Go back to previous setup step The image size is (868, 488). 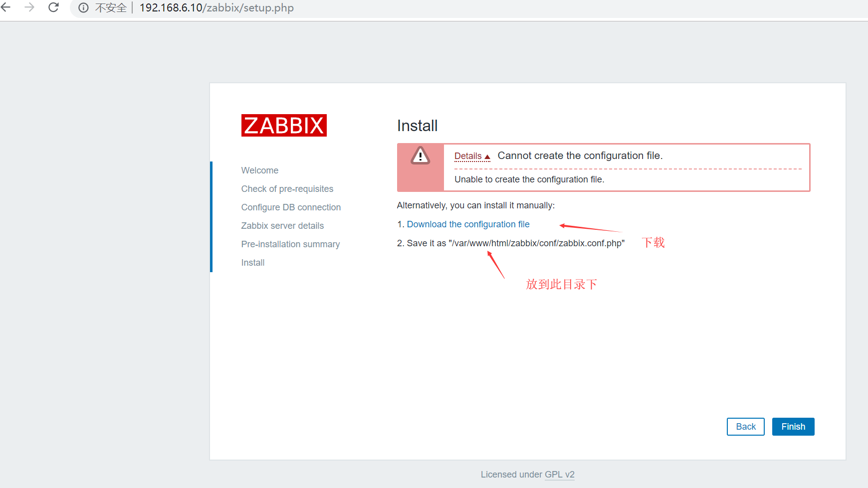(746, 427)
